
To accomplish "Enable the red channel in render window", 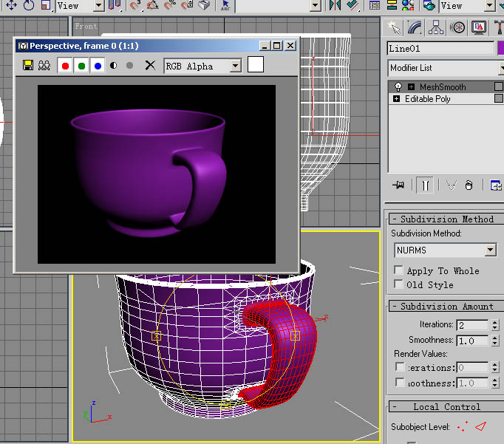I will point(65,66).
